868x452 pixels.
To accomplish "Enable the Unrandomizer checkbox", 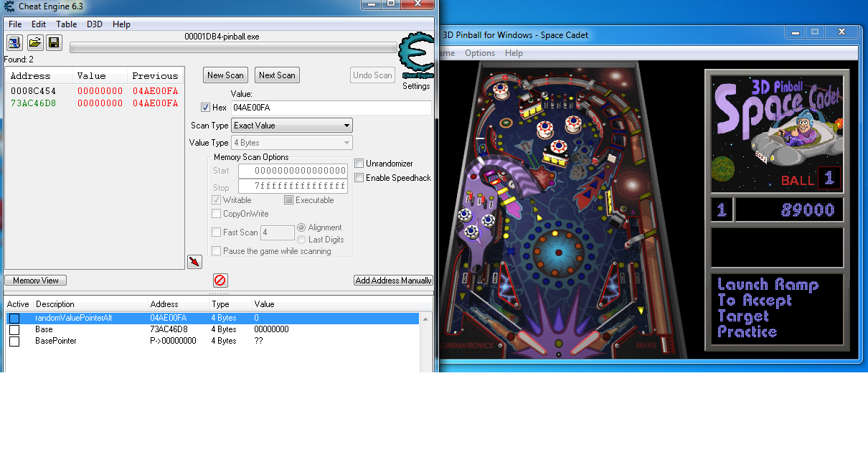I will point(359,164).
